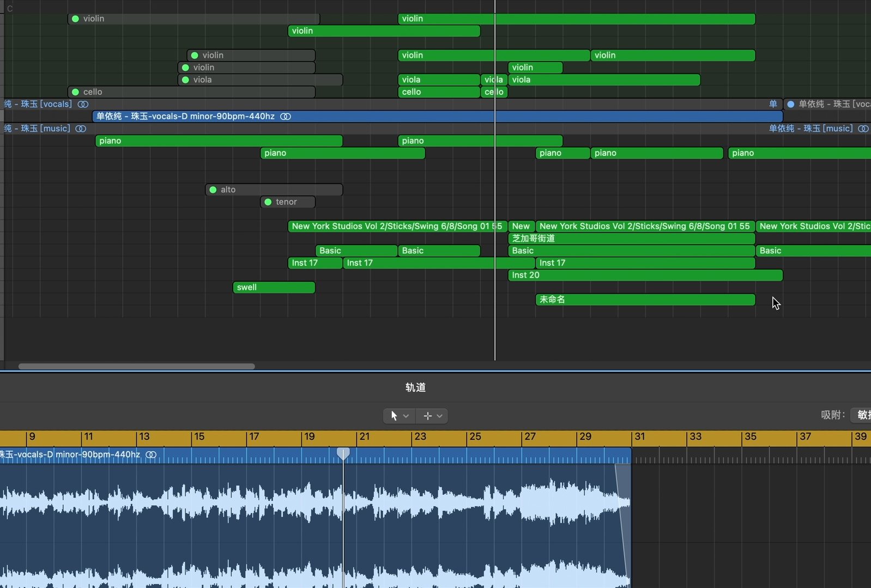Click the horizontal scrollbar thumb in the tracks area

pyautogui.click(x=137, y=367)
